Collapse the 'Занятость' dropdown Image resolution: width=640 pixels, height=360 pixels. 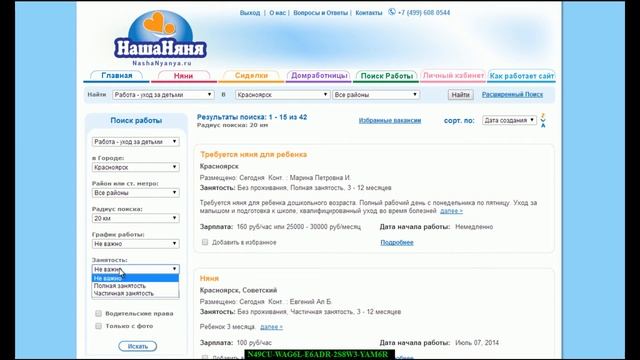136,269
